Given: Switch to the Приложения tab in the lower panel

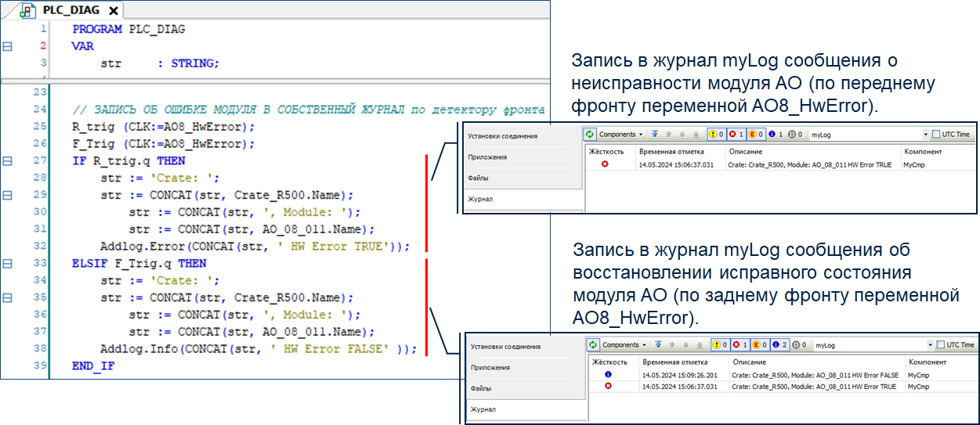Looking at the screenshot, I should coord(490,367).
